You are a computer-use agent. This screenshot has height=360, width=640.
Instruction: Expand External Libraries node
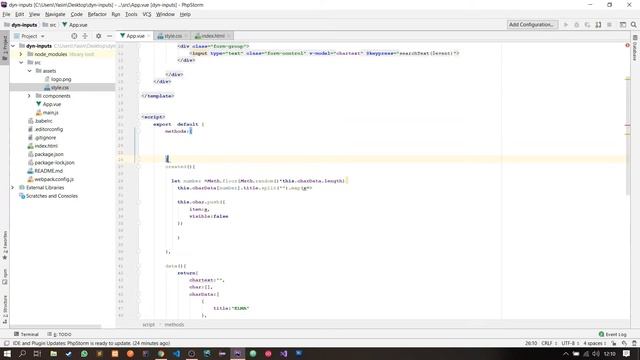pos(12,187)
